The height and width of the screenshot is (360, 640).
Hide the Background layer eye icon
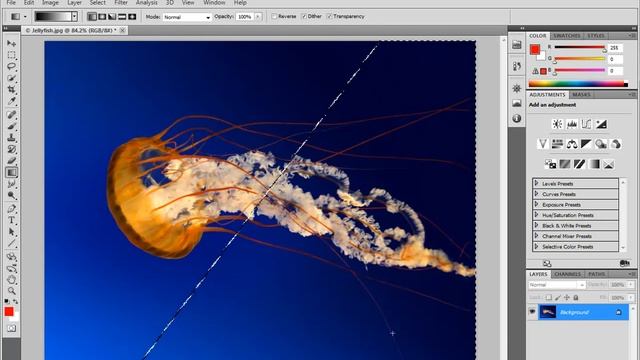pyautogui.click(x=532, y=312)
